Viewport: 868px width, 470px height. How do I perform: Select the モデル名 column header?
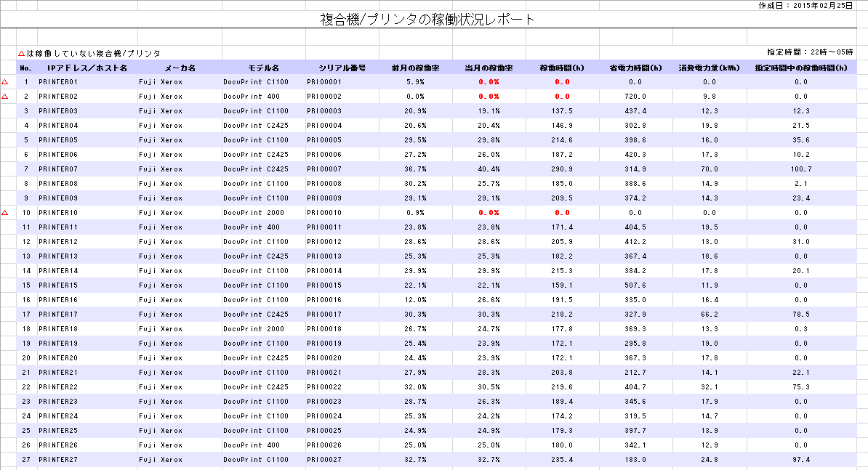tap(263, 68)
